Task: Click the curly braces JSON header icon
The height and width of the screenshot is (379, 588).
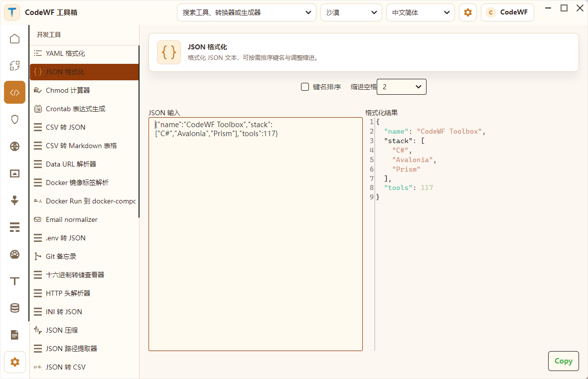Action: [169, 52]
